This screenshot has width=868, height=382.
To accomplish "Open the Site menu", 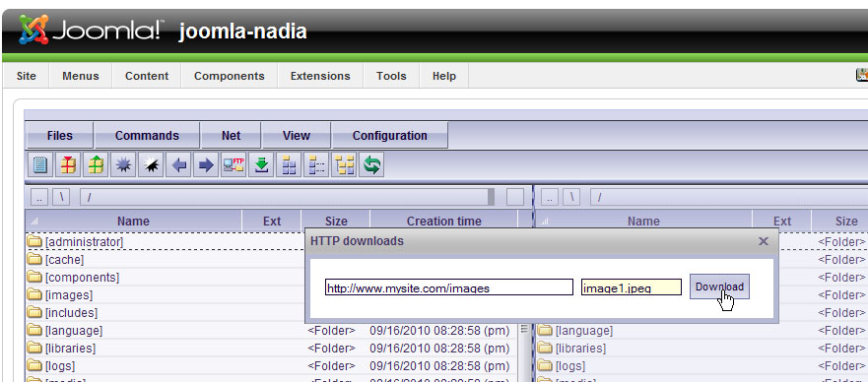I will click(x=26, y=76).
